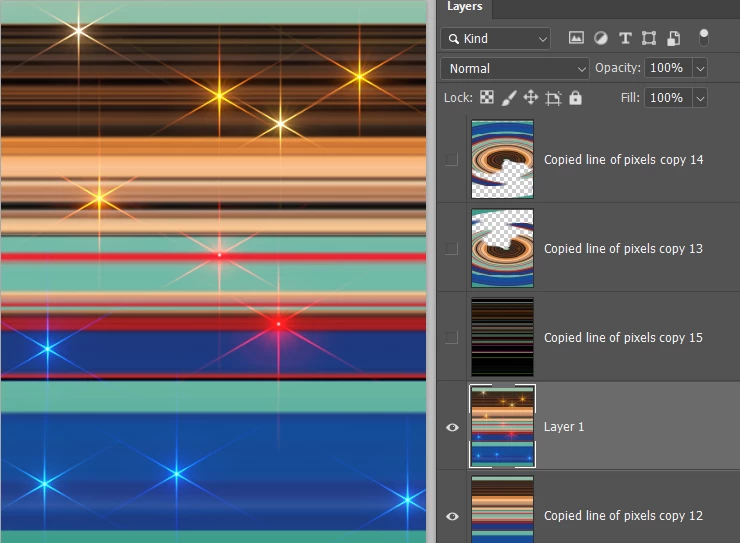Image resolution: width=740 pixels, height=543 pixels.
Task: Filter layers by pixel layers icon
Action: tap(576, 38)
